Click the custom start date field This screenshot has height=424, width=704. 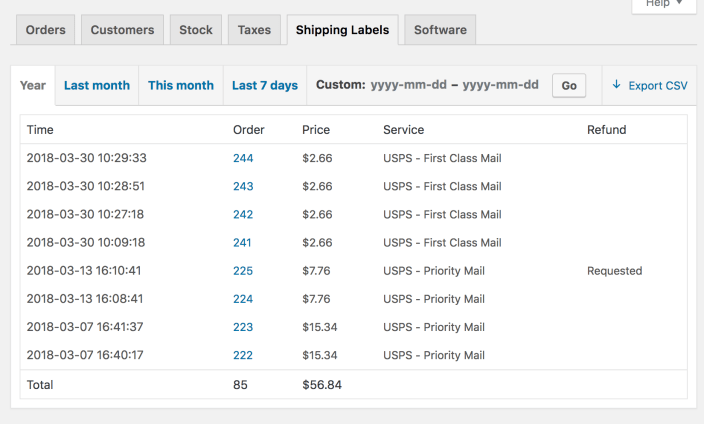[409, 85]
